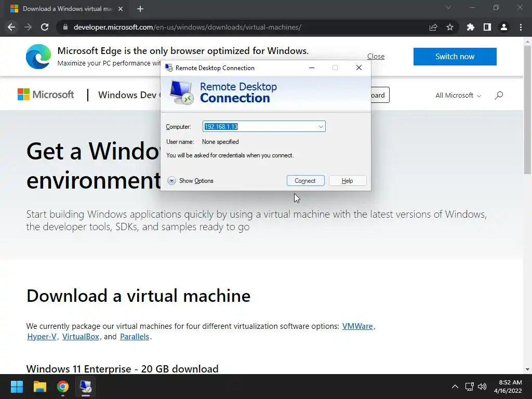Click the Chrome forward arrow

click(28, 27)
